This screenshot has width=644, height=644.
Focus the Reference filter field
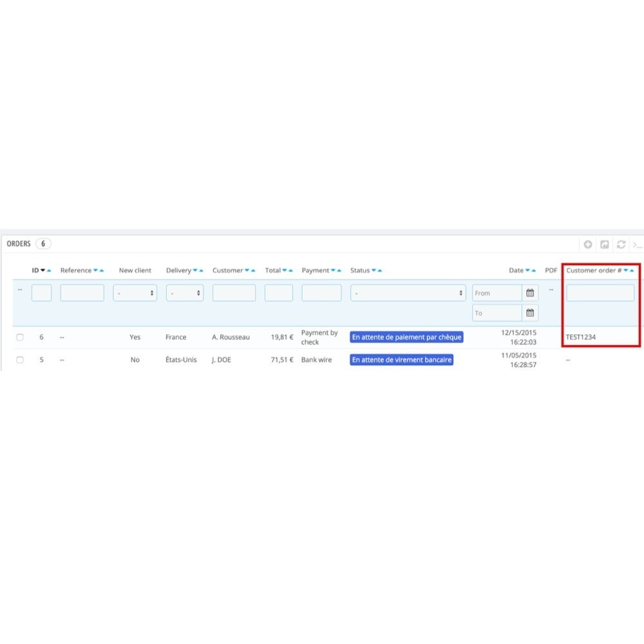pyautogui.click(x=82, y=293)
